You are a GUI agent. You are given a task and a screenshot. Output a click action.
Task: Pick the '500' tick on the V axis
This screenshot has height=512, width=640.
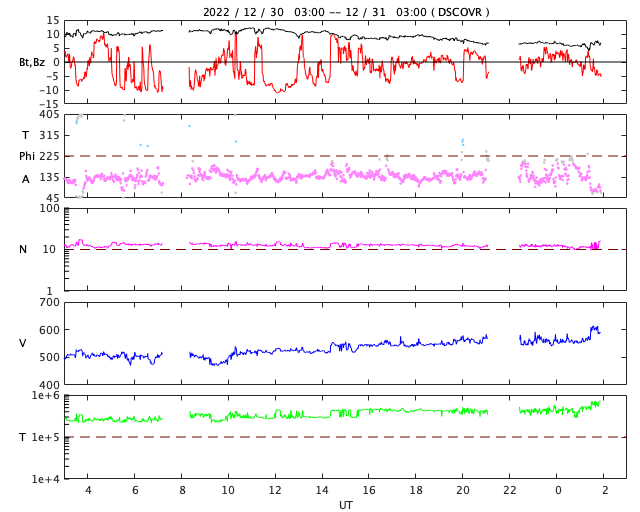pyautogui.click(x=49, y=357)
